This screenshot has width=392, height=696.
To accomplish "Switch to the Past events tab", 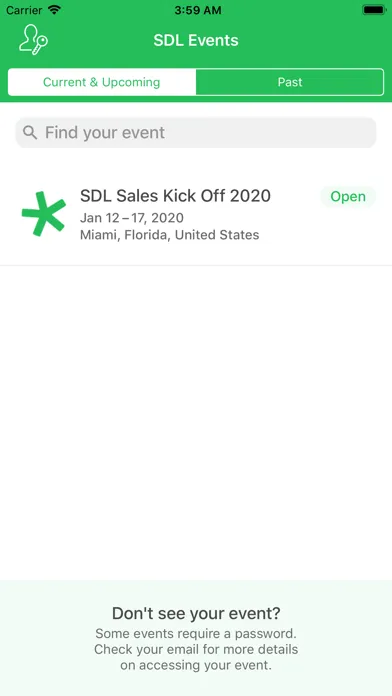I will pos(290,82).
